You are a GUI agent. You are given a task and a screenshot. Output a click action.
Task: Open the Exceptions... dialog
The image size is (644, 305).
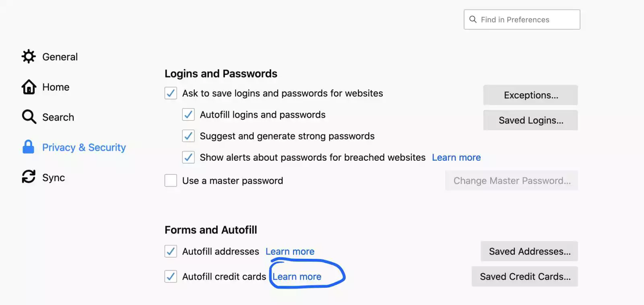[x=530, y=95]
